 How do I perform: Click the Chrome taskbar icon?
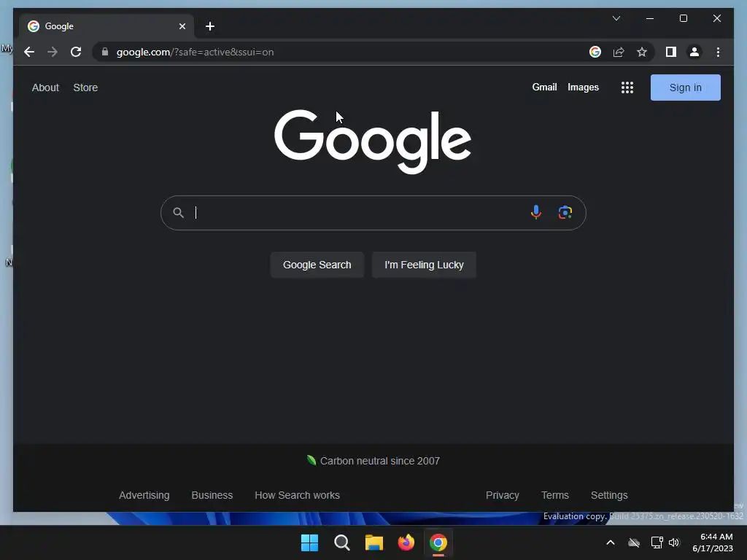coord(438,542)
